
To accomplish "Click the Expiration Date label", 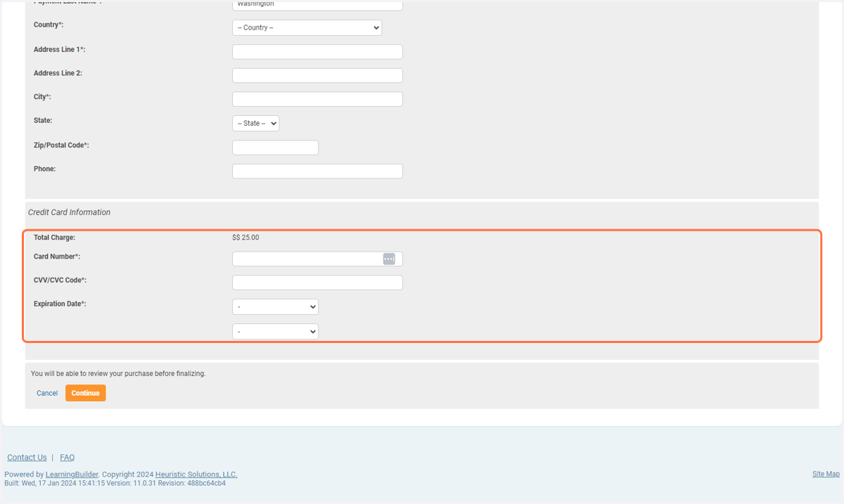I will (60, 304).
